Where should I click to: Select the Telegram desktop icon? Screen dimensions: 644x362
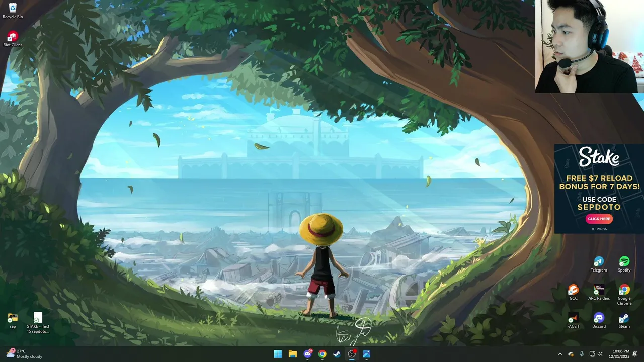click(x=599, y=264)
